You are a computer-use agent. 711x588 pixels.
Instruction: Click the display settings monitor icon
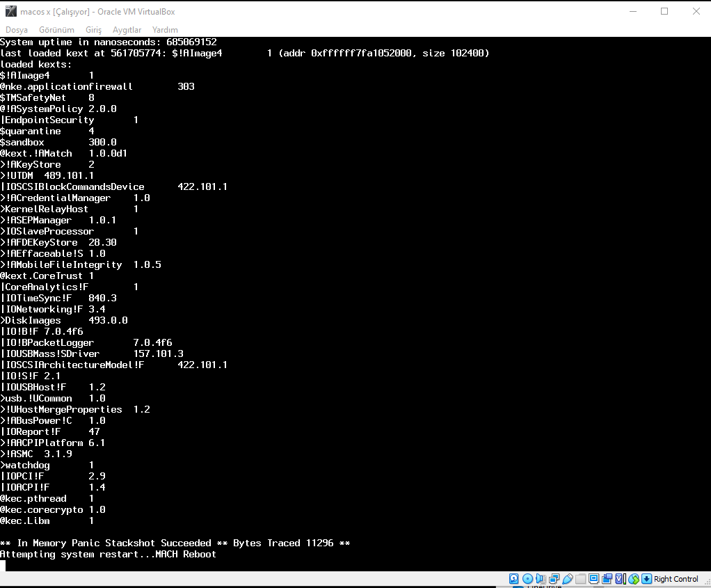click(593, 579)
